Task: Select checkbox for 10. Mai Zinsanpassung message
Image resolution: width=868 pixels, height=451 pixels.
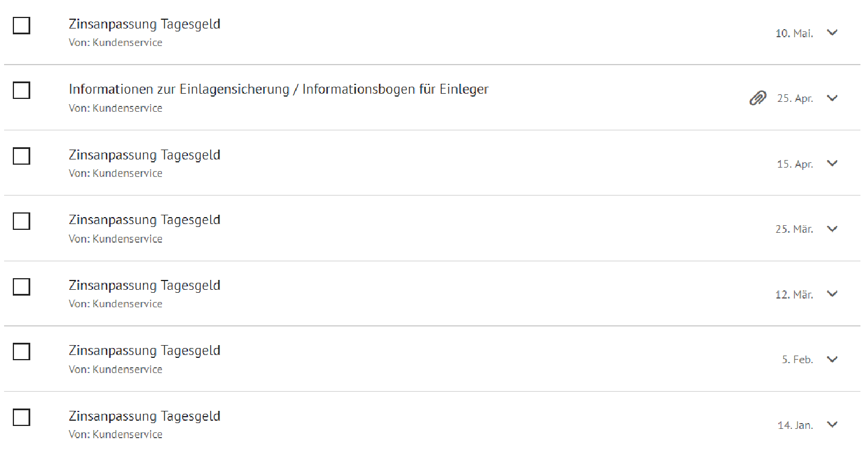Action: (22, 26)
